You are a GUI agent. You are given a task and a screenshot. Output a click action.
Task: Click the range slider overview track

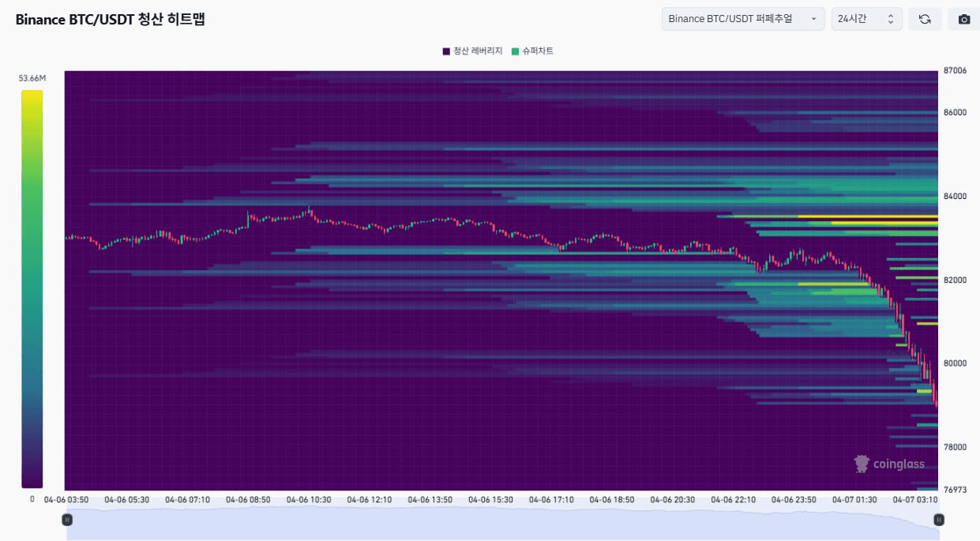503,524
